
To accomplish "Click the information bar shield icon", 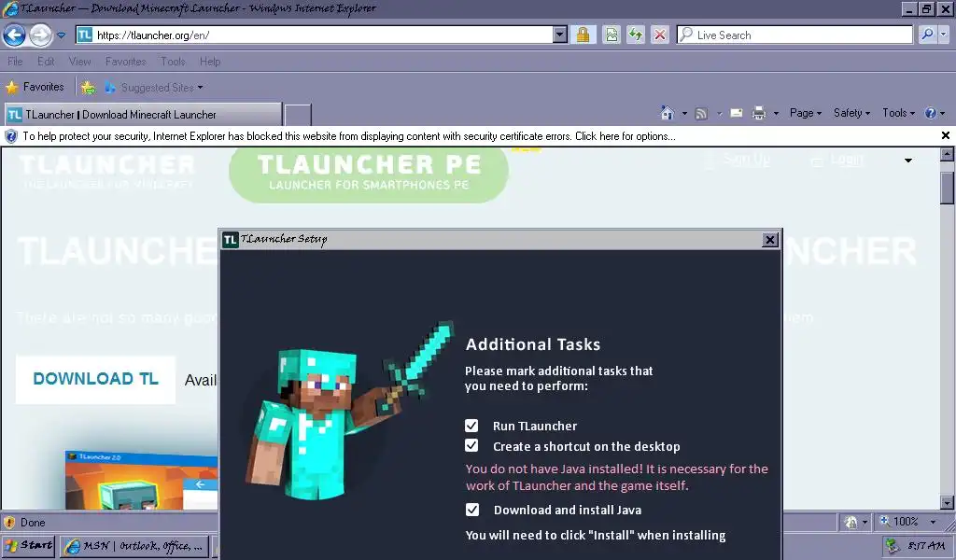I will (11, 136).
